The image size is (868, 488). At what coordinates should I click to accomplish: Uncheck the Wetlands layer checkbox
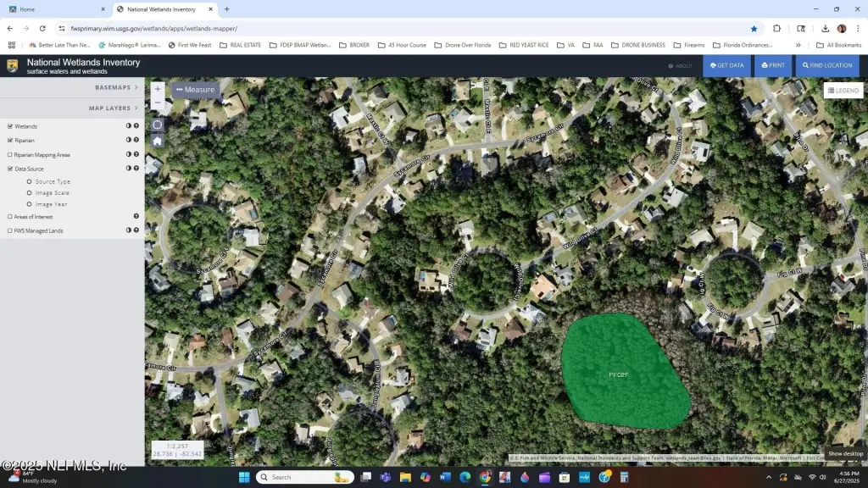(10, 126)
